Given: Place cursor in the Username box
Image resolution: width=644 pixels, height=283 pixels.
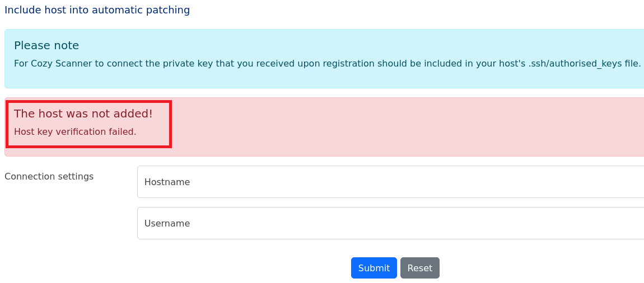Looking at the screenshot, I should coord(390,223).
